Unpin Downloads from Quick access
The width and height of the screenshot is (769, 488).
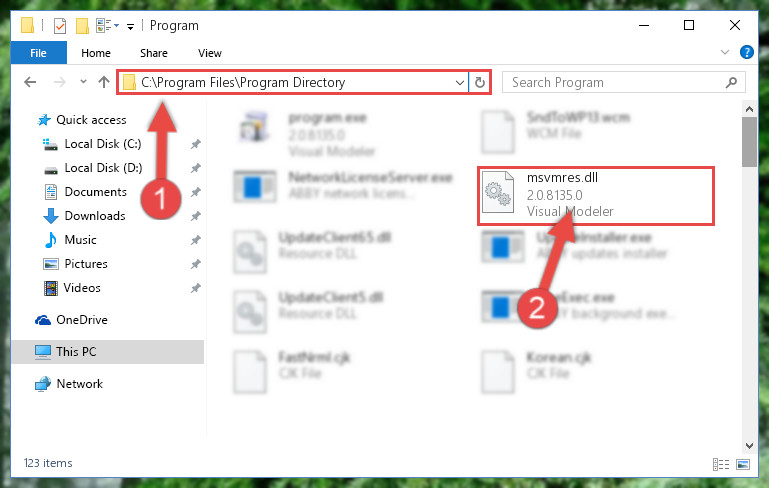point(196,216)
